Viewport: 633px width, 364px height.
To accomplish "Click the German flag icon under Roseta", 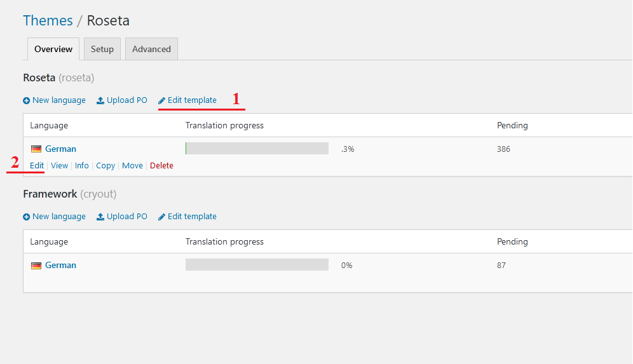I will click(36, 149).
